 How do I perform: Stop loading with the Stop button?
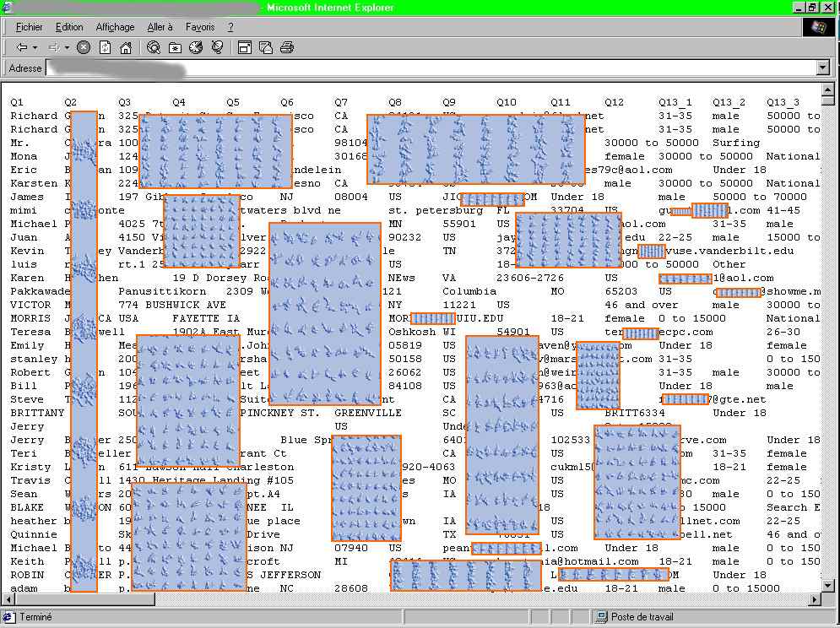(x=84, y=47)
